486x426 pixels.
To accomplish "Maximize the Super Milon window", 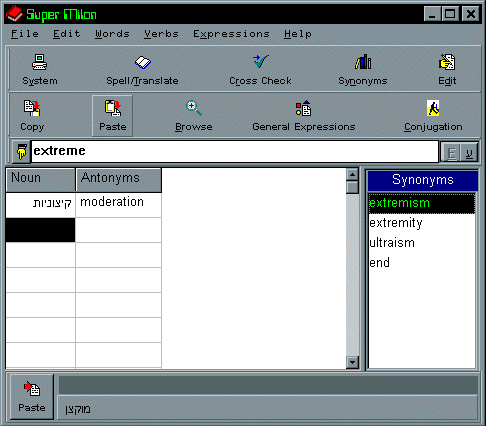I will (x=450, y=14).
